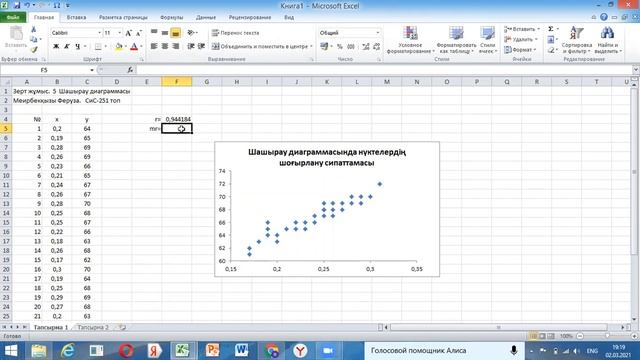Viewport: 640px width, 360px height.
Task: Align cell contents to top
Action: (154, 33)
